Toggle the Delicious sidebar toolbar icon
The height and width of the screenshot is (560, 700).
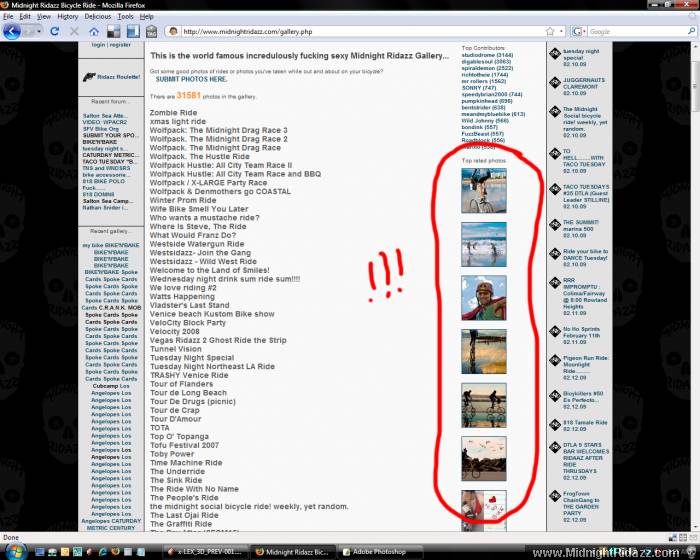coord(133,31)
